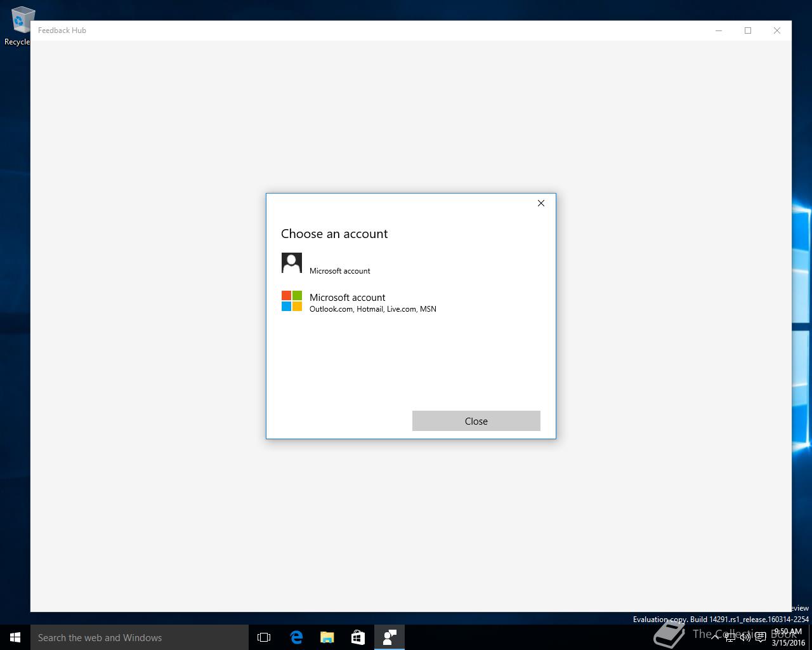Open Task View on the taskbar
812x650 pixels.
(x=264, y=637)
